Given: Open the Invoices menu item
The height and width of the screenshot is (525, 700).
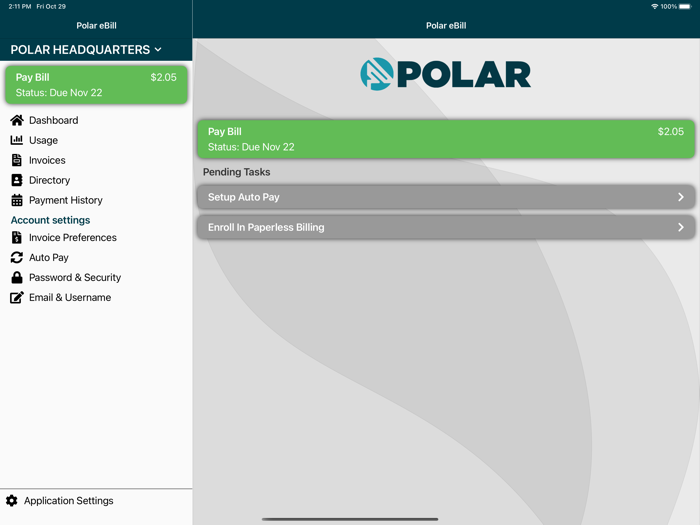Looking at the screenshot, I should tap(47, 160).
